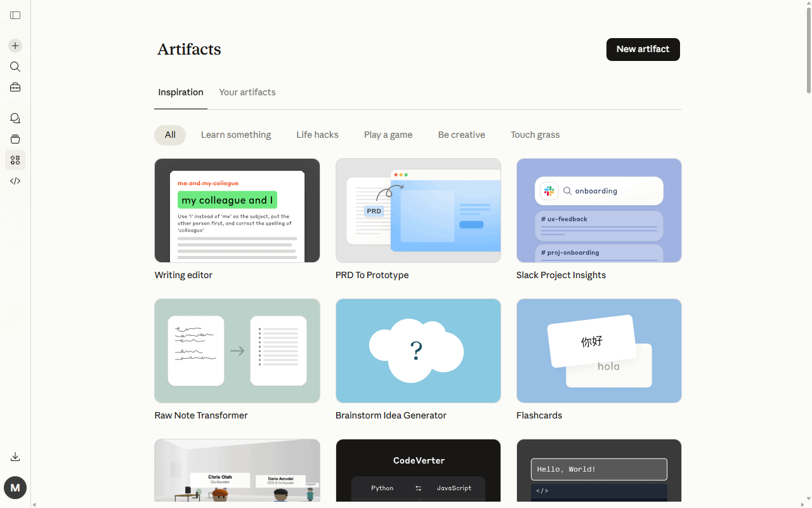
Task: Select the Artifacts shapes icon in sidebar
Action: (15, 160)
